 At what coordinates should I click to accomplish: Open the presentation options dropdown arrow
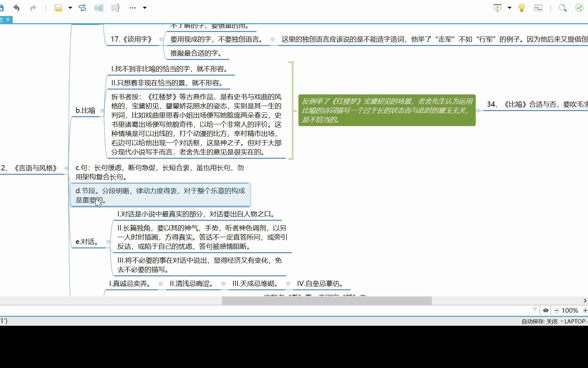(x=509, y=7)
